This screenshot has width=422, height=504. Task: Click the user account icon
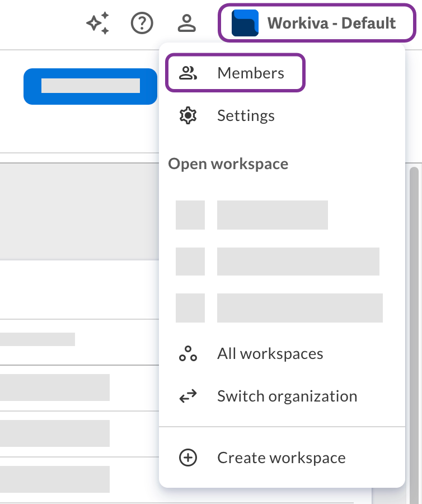coord(187,23)
